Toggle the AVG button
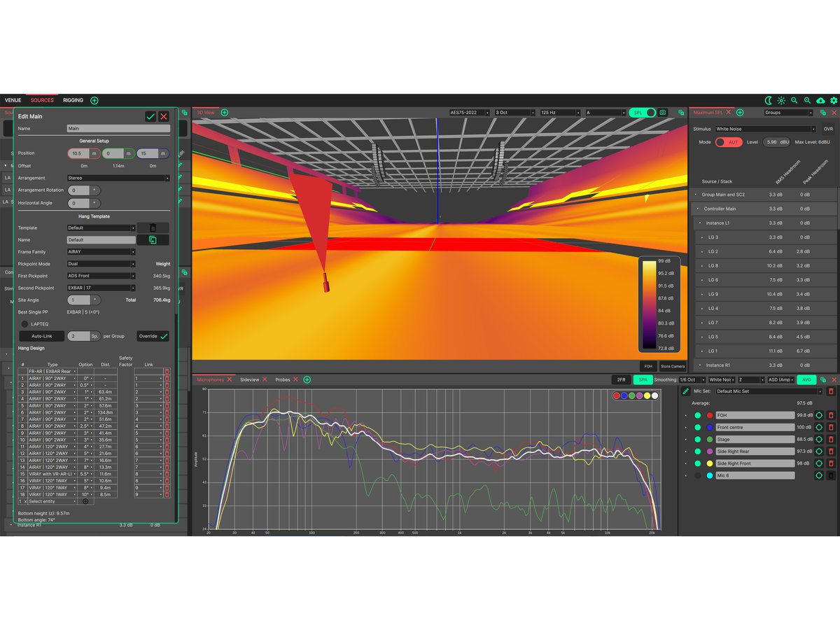Image resolution: width=840 pixels, height=630 pixels. 806,379
